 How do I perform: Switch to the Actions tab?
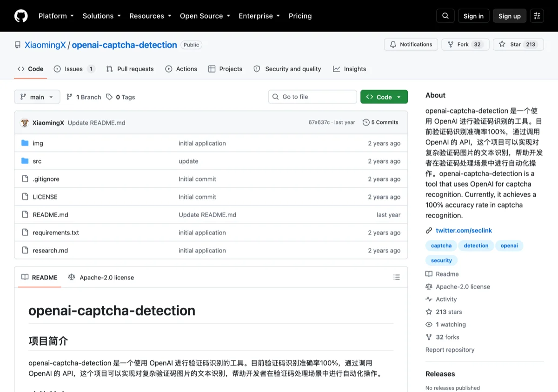pyautogui.click(x=181, y=69)
